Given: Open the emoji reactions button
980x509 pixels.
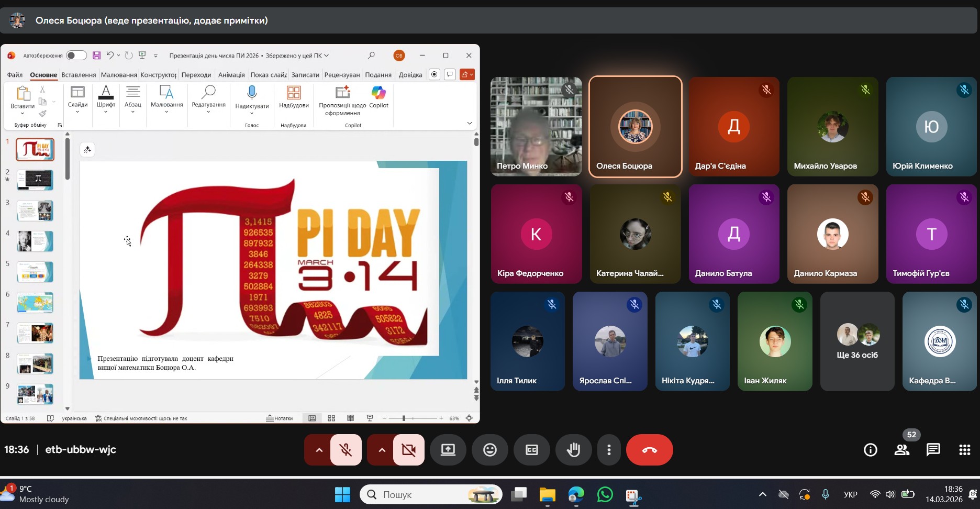Looking at the screenshot, I should (x=489, y=450).
